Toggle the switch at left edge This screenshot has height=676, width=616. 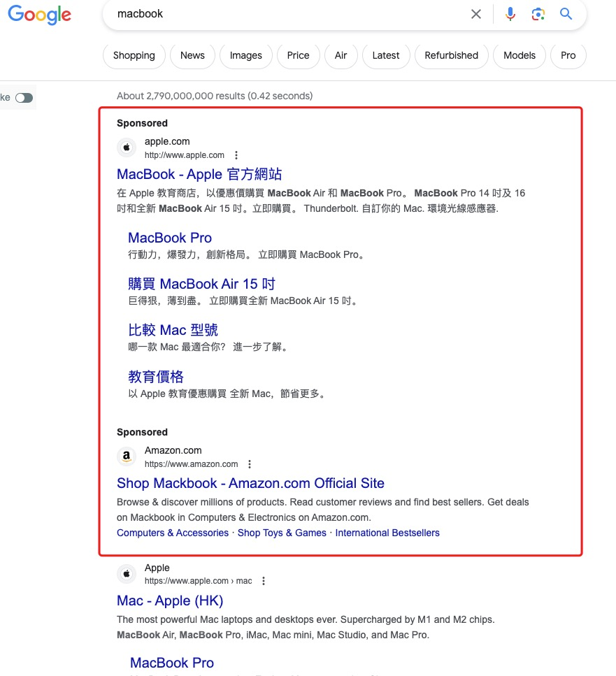pyautogui.click(x=24, y=98)
